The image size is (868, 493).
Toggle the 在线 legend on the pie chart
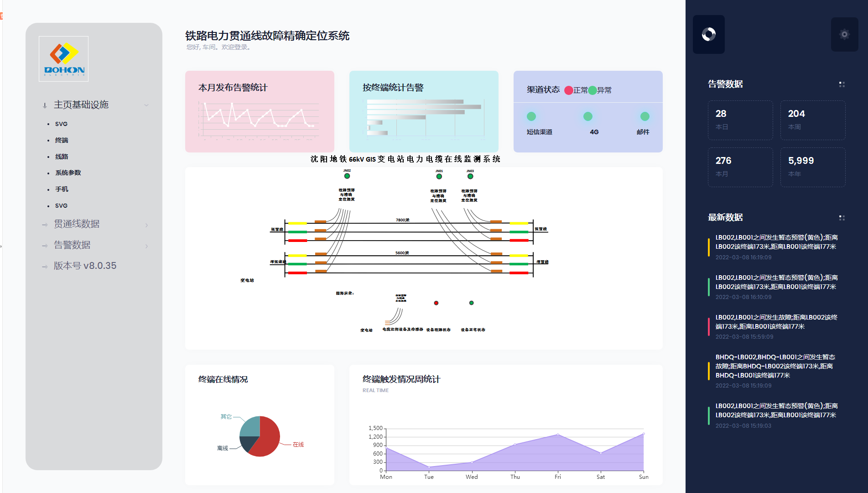(298, 444)
